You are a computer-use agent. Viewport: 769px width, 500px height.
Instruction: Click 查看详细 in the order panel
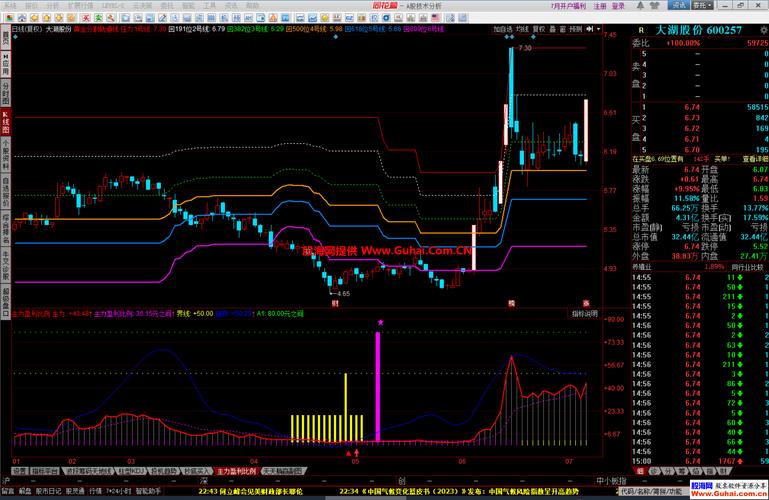tap(755, 159)
